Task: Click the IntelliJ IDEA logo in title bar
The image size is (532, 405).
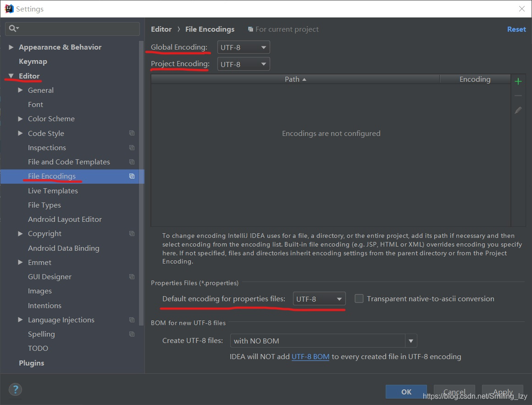Action: [9, 8]
